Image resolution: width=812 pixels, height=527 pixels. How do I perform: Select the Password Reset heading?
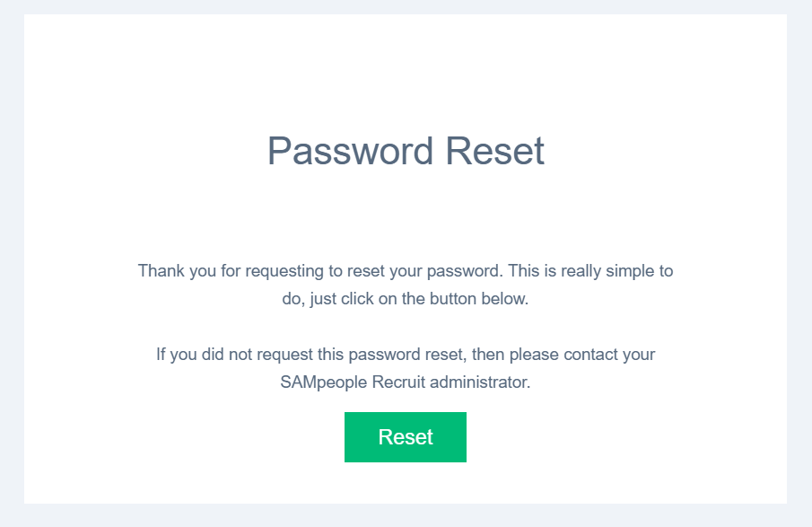coord(406,151)
